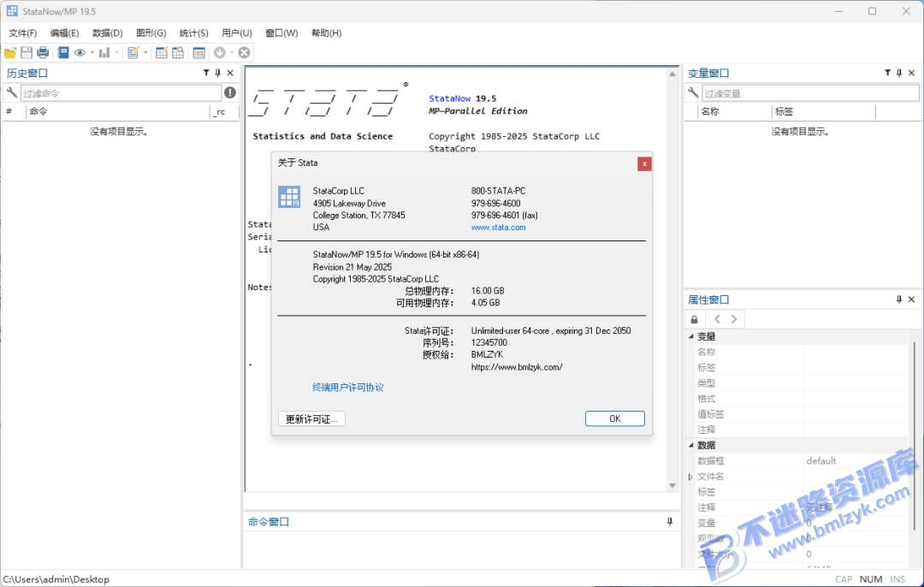Image resolution: width=924 pixels, height=587 pixels.
Task: Open the 统计(S) menu
Action: coord(194,33)
